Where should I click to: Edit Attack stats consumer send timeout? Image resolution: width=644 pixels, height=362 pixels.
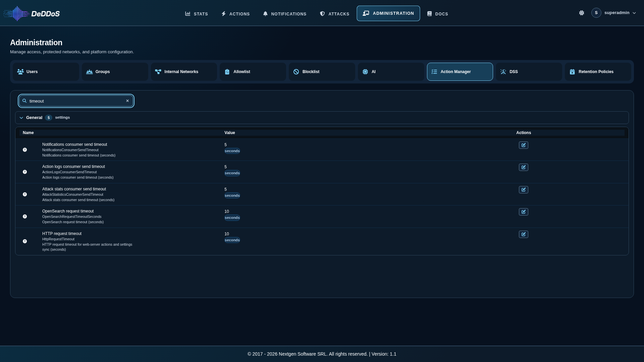pos(523,190)
